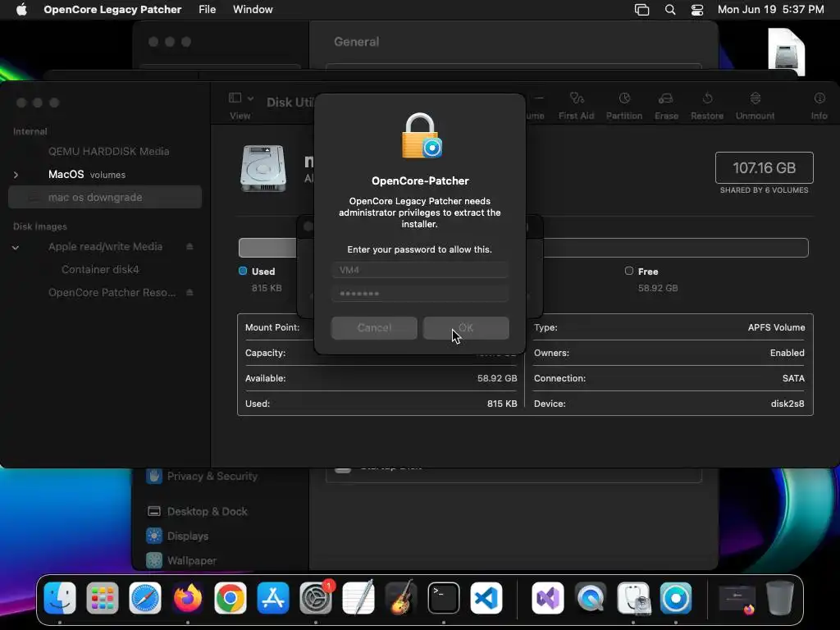The image size is (840, 630).
Task: Open Finder from the Dock
Action: point(59,598)
